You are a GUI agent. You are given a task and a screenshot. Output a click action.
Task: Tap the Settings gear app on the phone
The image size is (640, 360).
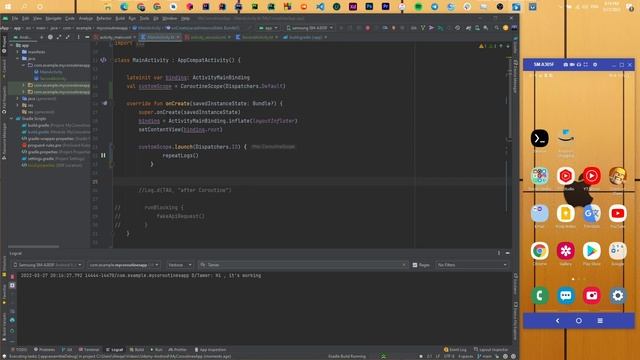coord(618,296)
